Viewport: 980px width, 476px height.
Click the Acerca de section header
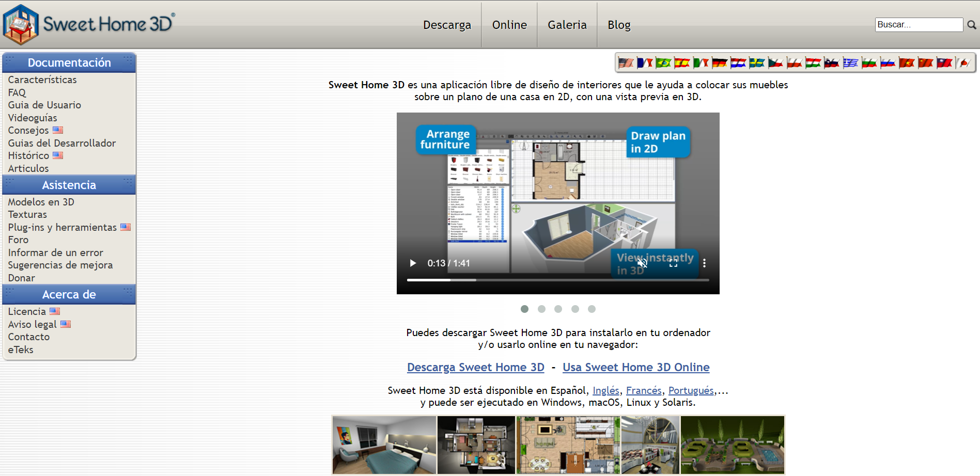coord(69,294)
